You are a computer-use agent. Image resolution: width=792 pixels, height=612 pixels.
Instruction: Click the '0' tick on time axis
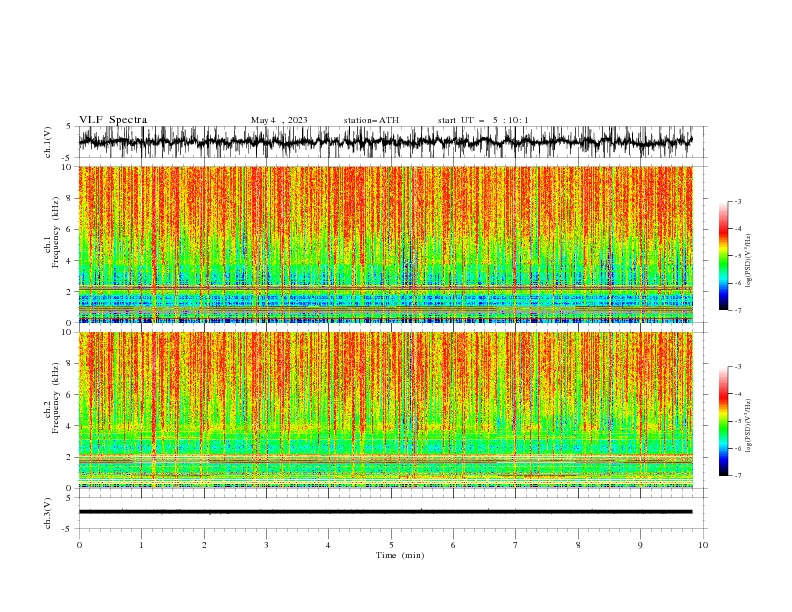[x=79, y=545]
